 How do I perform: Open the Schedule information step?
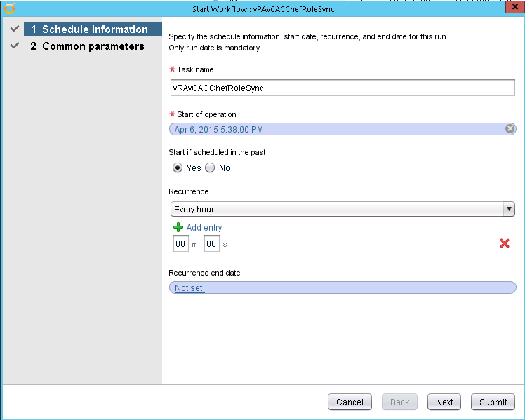[94, 29]
